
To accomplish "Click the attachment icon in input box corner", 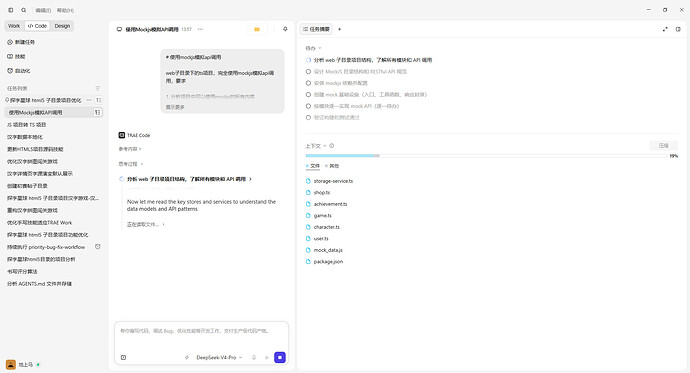I will tap(123, 358).
